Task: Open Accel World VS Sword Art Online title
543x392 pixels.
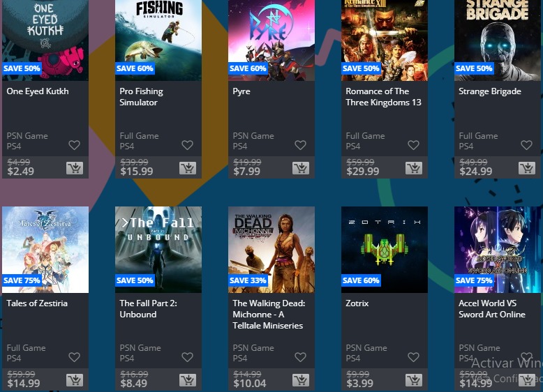Action: [492, 308]
